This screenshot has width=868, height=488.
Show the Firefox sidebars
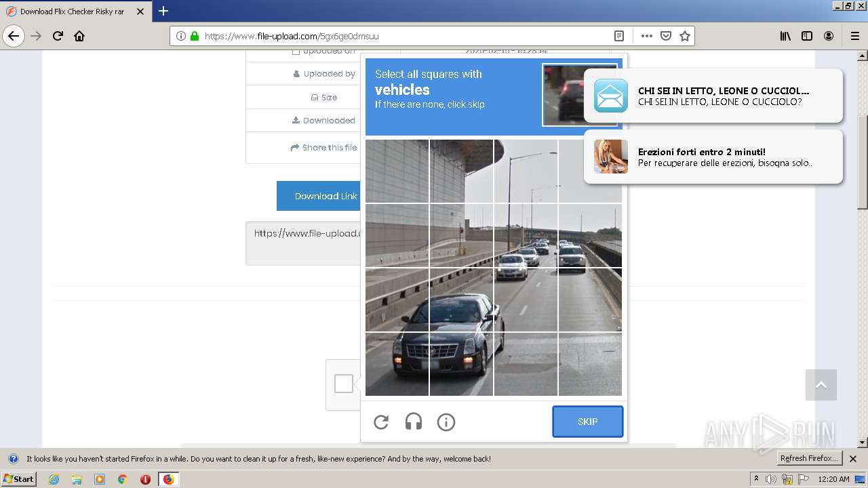tap(807, 36)
